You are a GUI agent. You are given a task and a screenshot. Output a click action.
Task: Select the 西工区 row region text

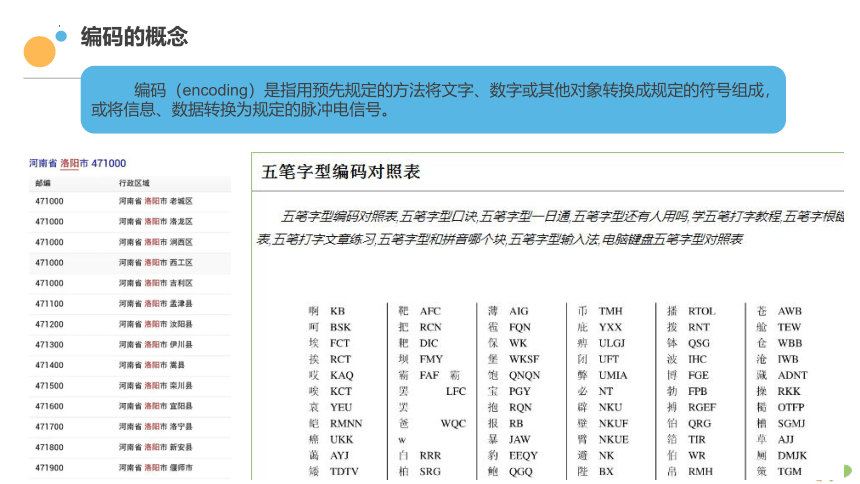coord(156,263)
